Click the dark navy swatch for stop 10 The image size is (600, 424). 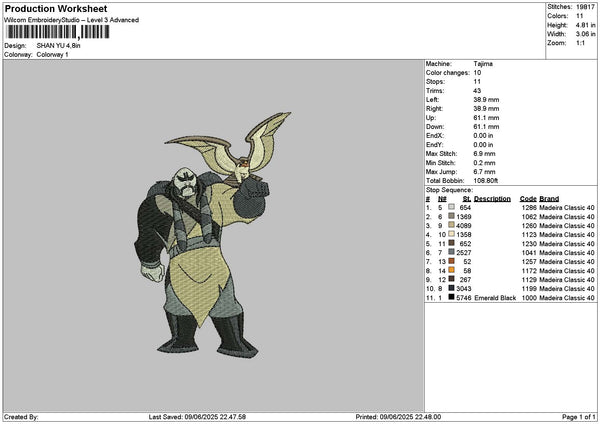pyautogui.click(x=452, y=288)
